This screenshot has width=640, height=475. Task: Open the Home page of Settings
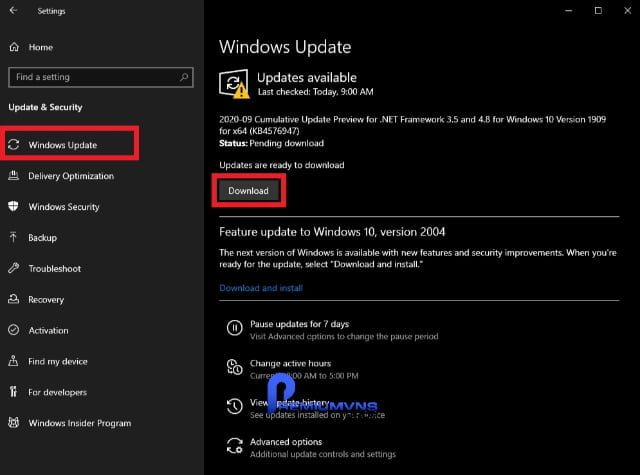[40, 47]
